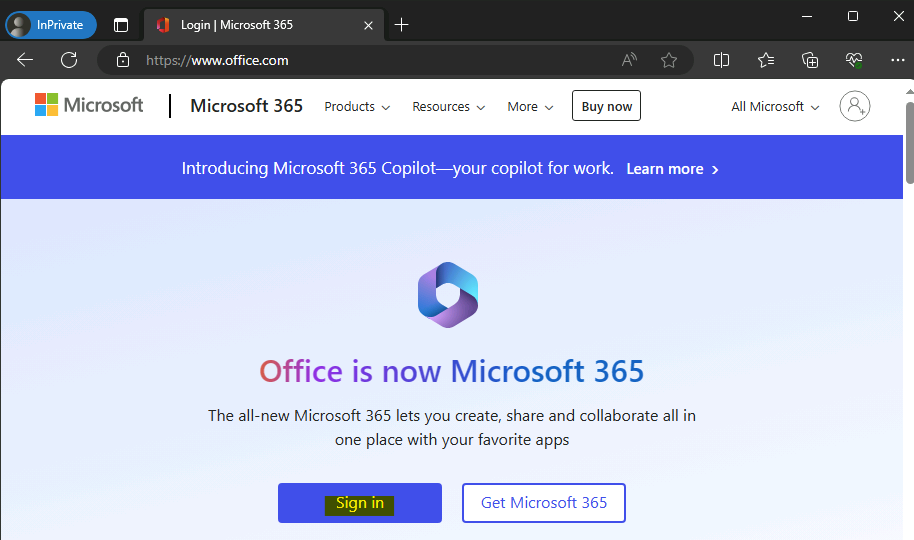The image size is (914, 540).
Task: Minimize the browser window
Action: (x=807, y=16)
